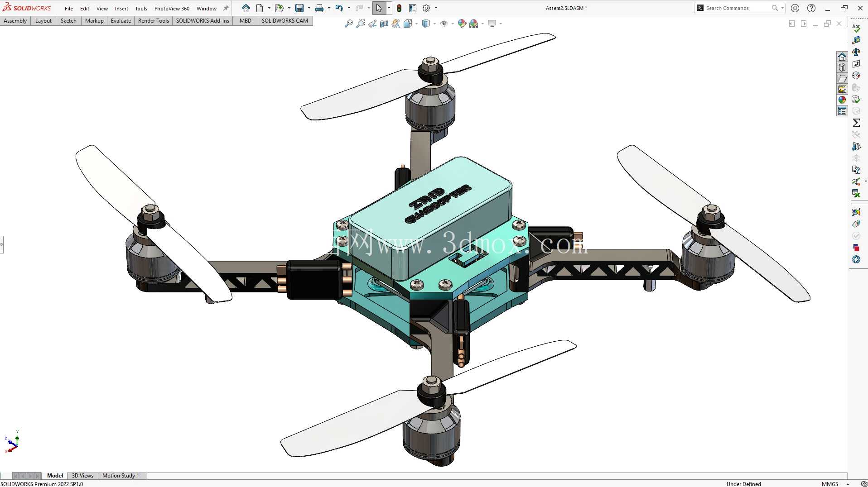
Task: Click Equations sigma icon
Action: [856, 123]
